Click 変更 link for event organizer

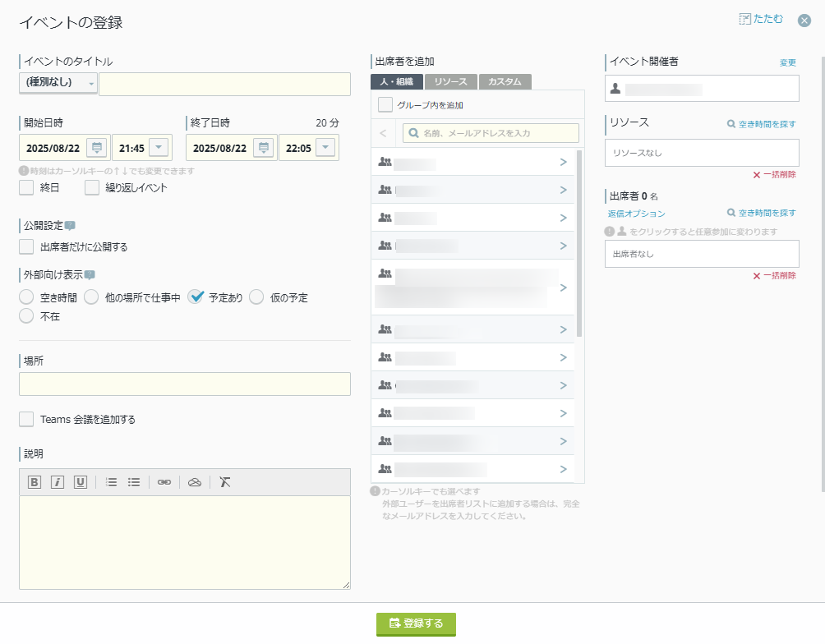(788, 62)
